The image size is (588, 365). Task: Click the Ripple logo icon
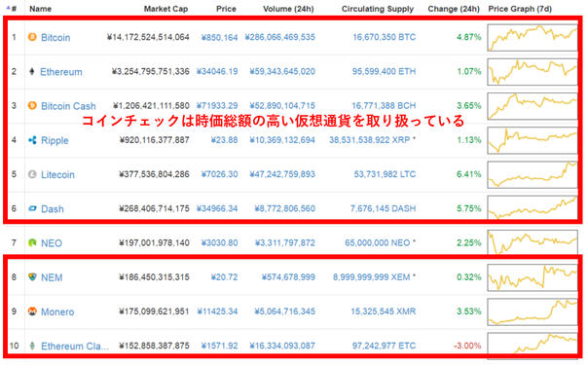[x=32, y=140]
